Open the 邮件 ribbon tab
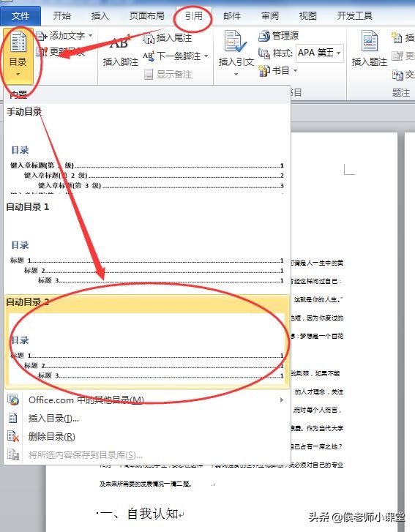Viewport: 415px width, 532px height. click(x=232, y=15)
